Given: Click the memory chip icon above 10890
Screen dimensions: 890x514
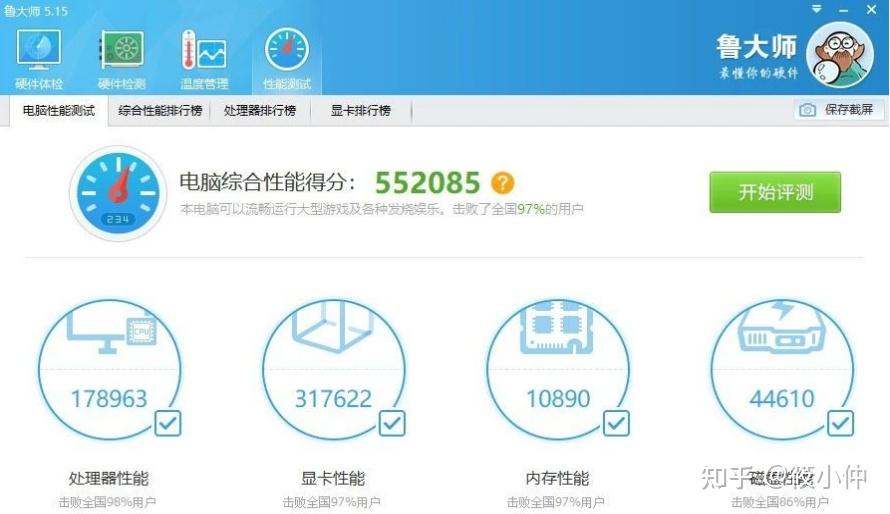Looking at the screenshot, I should tap(557, 327).
